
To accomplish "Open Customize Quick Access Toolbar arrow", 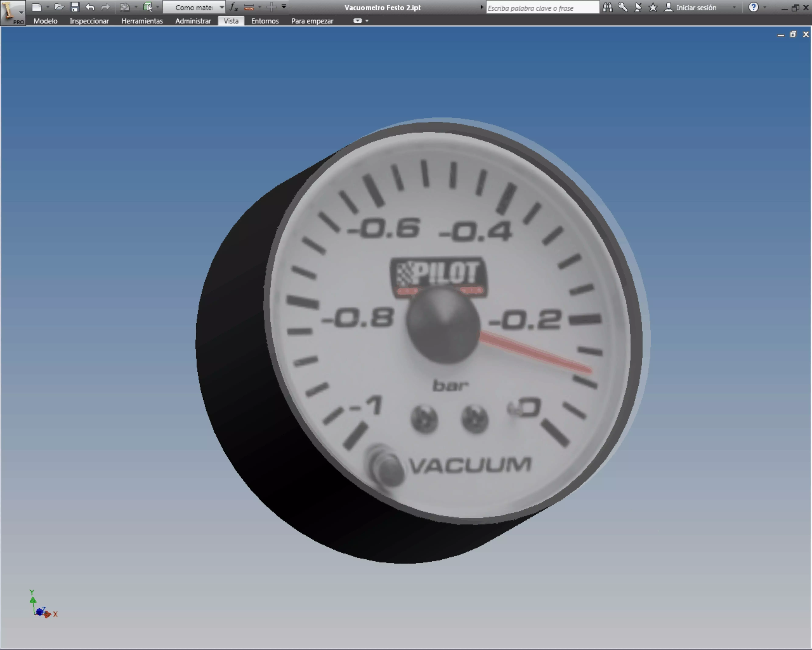I will click(x=284, y=6).
